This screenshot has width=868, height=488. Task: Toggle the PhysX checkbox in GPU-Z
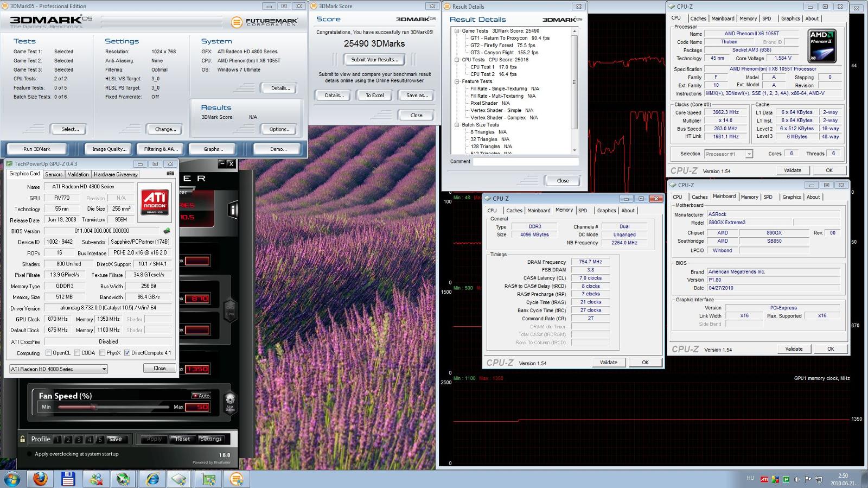103,353
